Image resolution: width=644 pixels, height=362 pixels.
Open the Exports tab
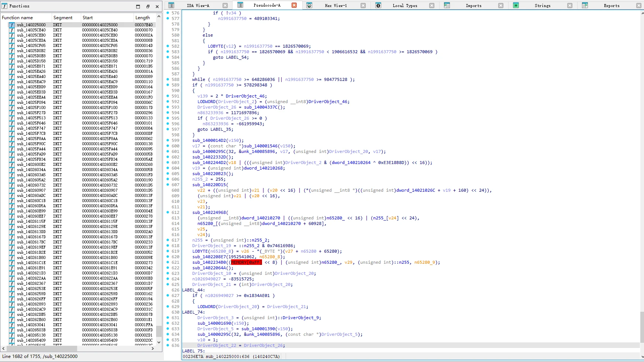point(611,6)
